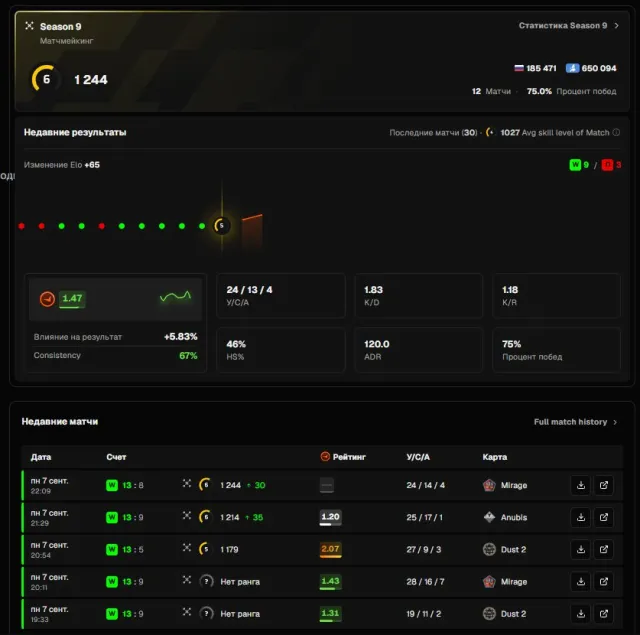Screen dimensions: 640x635
Task: Click the 1.83 K/D stat card
Action: pyautogui.click(x=418, y=295)
